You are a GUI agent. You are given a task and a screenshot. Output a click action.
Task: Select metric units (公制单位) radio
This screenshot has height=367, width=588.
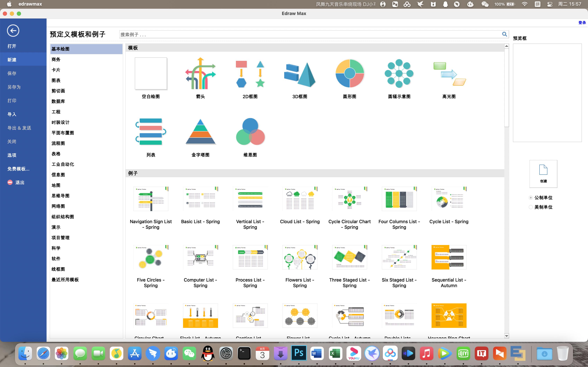(x=531, y=198)
